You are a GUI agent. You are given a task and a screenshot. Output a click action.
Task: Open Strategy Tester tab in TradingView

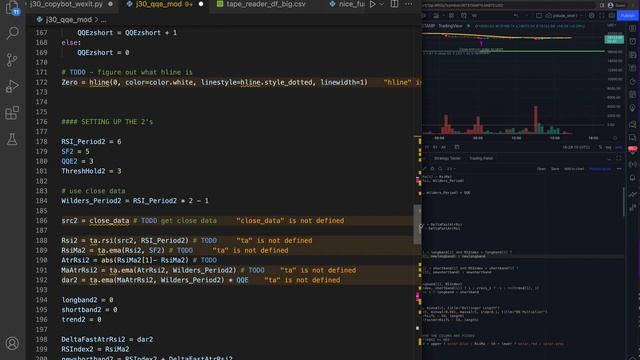click(447, 158)
